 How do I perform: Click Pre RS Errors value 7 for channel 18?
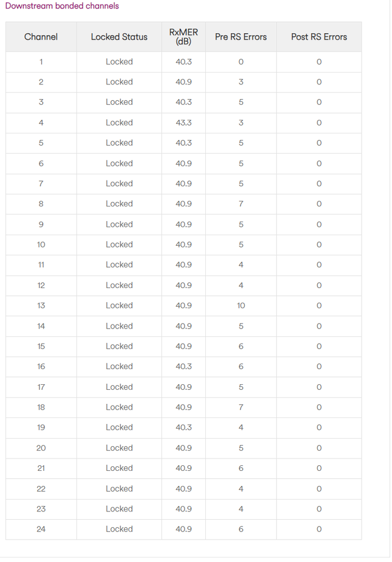[241, 407]
